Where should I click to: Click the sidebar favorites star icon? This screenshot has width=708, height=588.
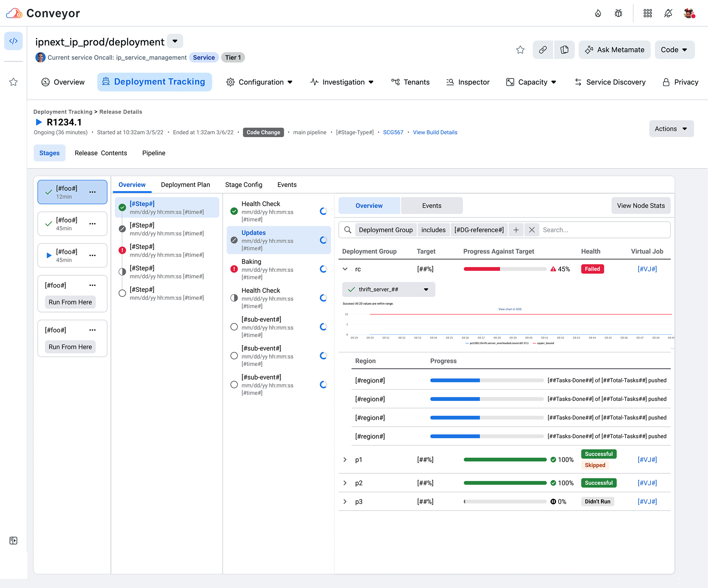pyautogui.click(x=13, y=82)
